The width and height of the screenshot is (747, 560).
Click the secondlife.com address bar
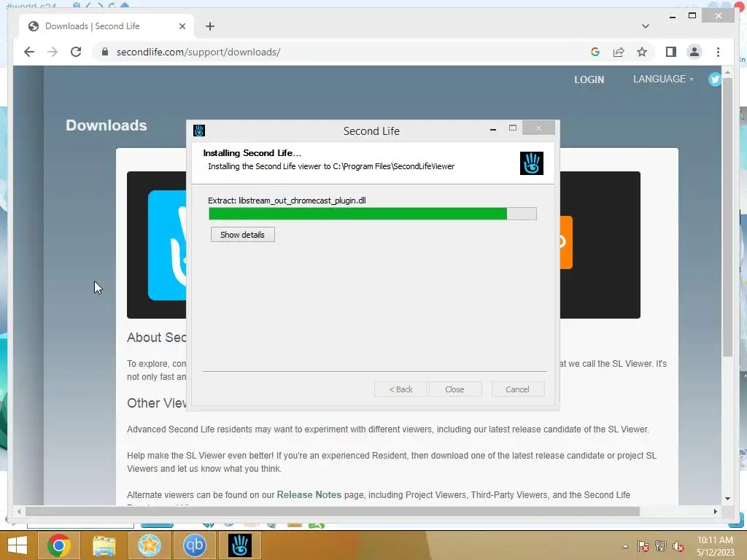click(x=343, y=52)
